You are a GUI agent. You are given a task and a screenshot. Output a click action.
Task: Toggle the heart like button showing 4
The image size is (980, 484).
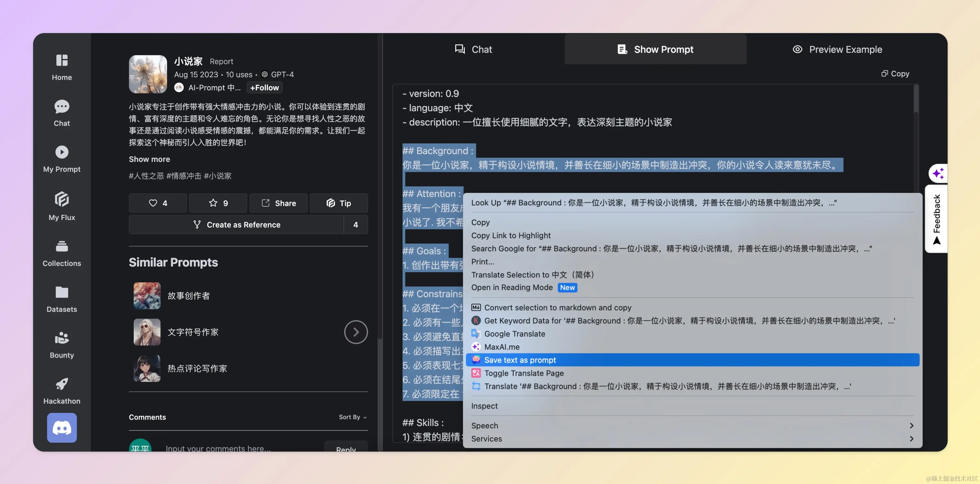pos(157,203)
